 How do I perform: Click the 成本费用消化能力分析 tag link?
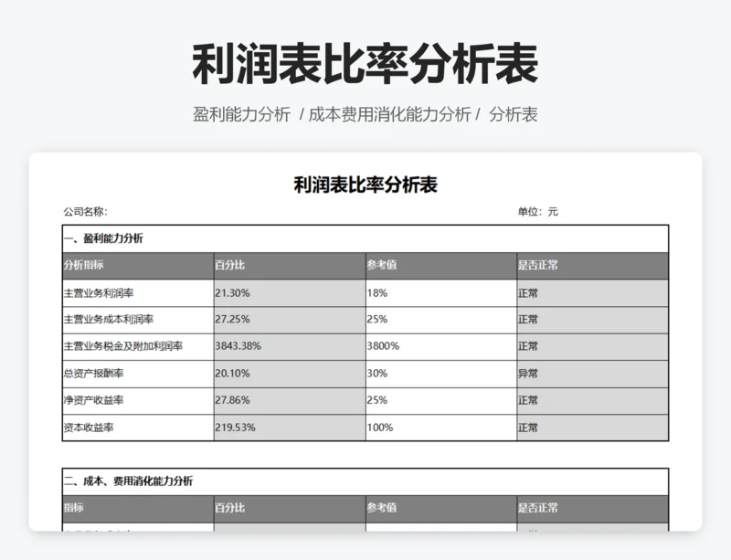tap(390, 114)
